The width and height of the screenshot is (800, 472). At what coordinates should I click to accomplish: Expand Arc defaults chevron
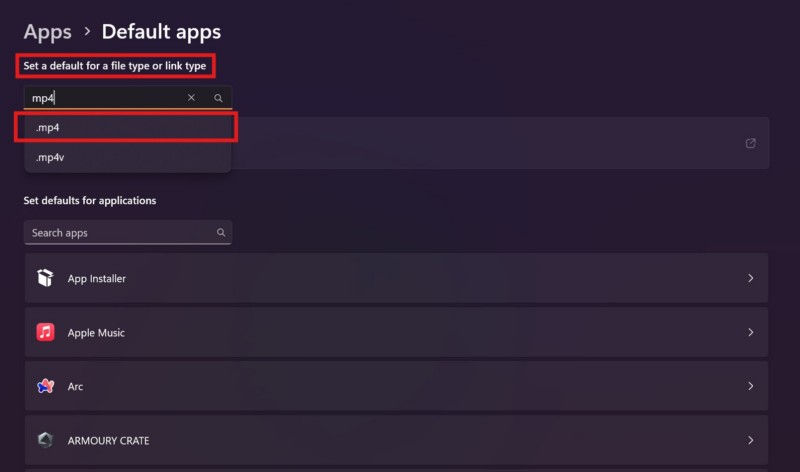(x=751, y=386)
